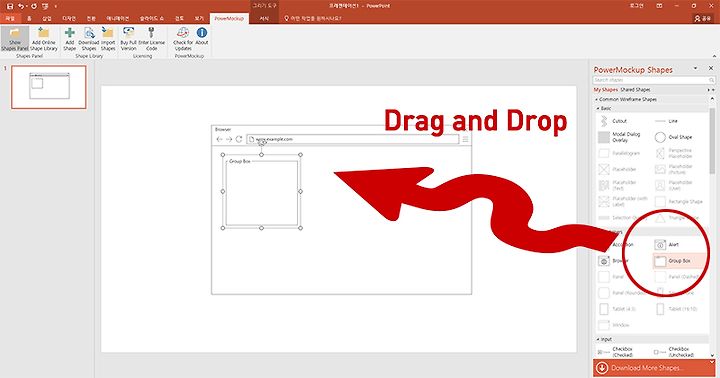Viewport: 720px width, 378px height.
Task: Select the Rectangle Shape item
Action: [679, 201]
